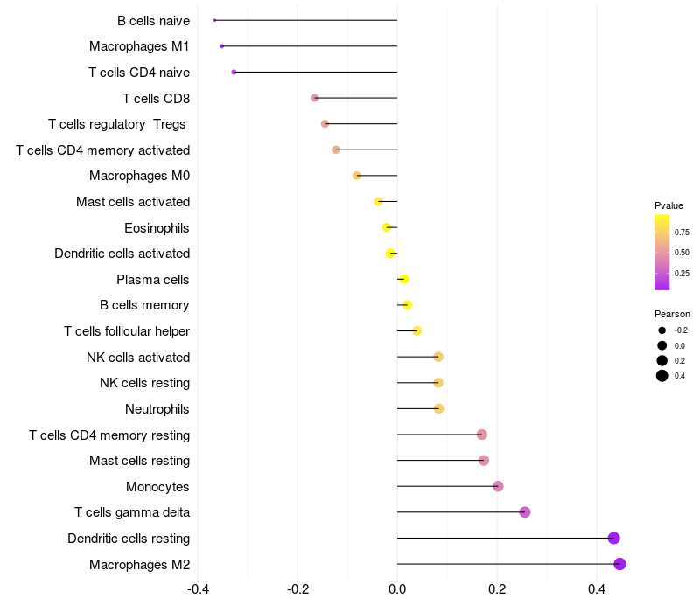700x612 pixels.
Task: Click the Pvalue color gradient bar
Action: point(662,253)
